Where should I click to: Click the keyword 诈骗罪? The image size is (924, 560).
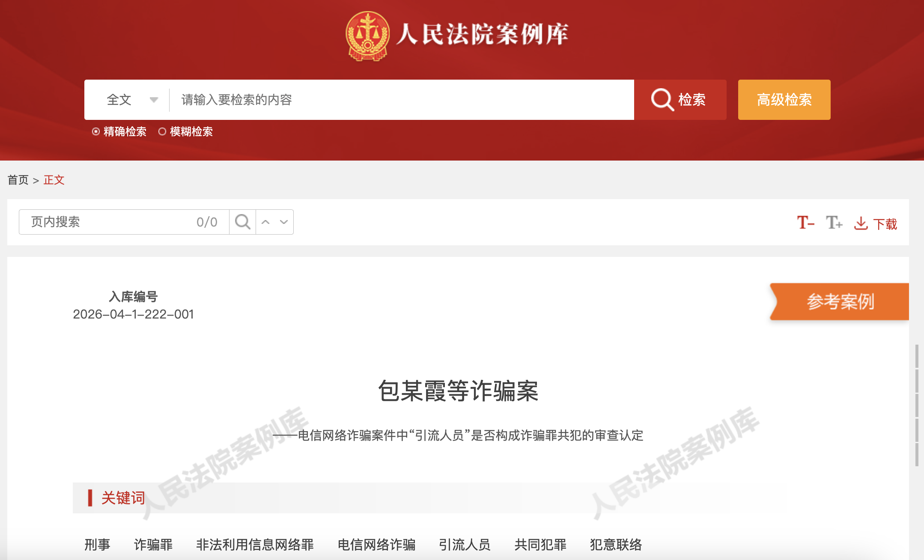153,545
